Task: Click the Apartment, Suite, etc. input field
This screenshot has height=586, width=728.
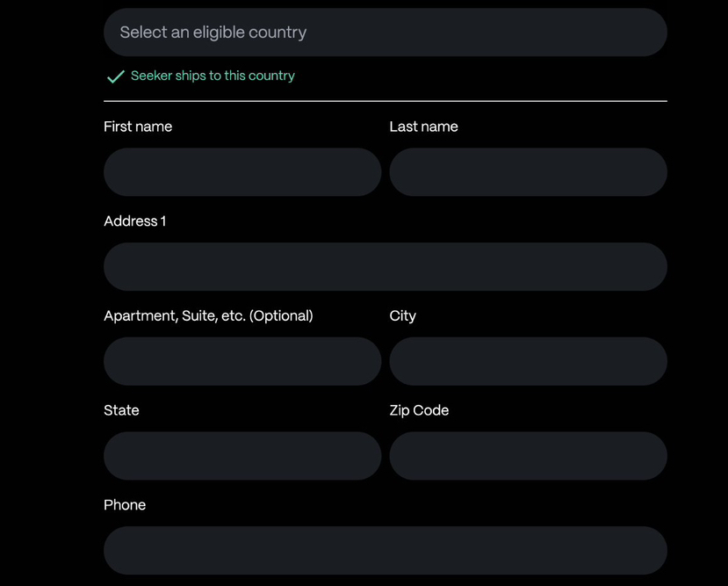Action: pos(242,361)
